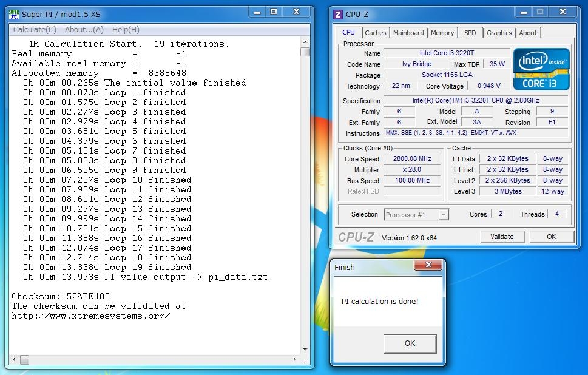Click the Super PI vertical scrollbar down arrow
Viewport: 588px width, 375px height.
(305, 350)
